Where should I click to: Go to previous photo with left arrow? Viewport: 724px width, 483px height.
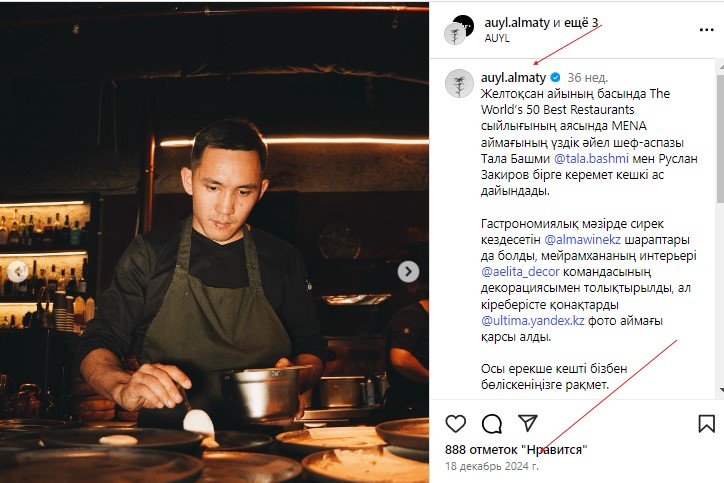click(x=18, y=272)
